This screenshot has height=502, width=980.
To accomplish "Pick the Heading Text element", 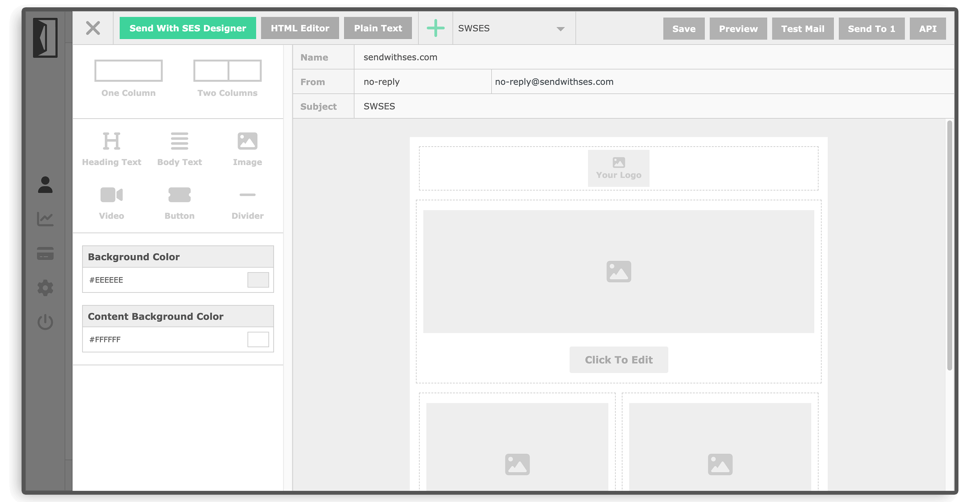I will 111,149.
